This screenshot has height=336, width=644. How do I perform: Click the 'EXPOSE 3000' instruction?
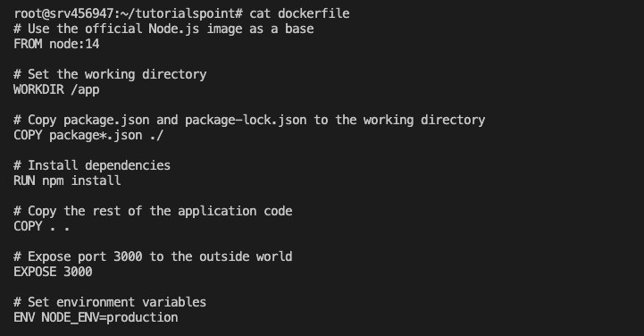(53, 272)
